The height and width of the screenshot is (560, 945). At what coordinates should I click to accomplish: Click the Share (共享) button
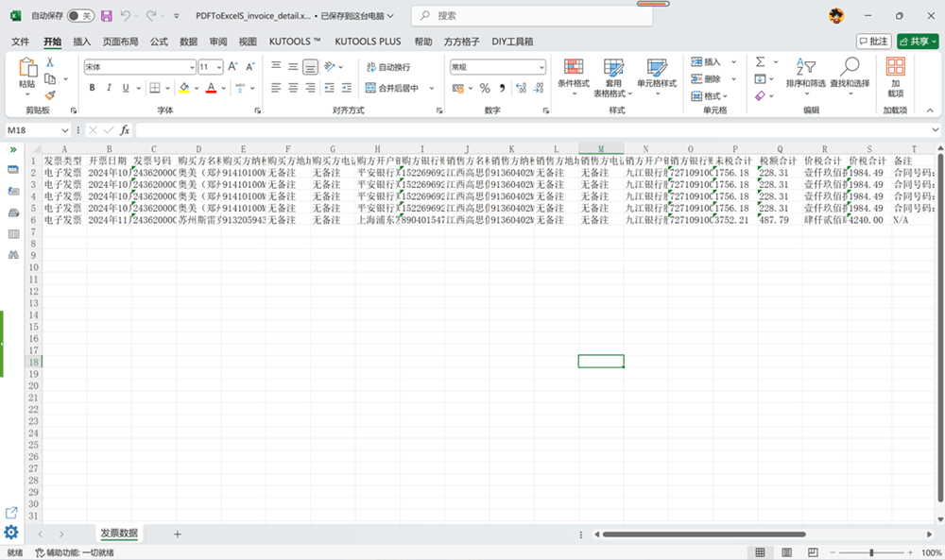point(918,41)
